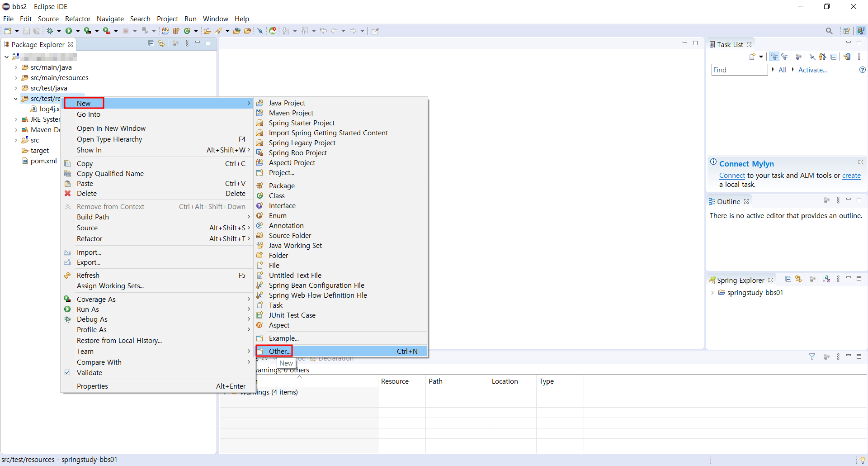868x466 pixels.
Task: Toggle Link with Editor in Package Explorer
Action: (x=161, y=43)
